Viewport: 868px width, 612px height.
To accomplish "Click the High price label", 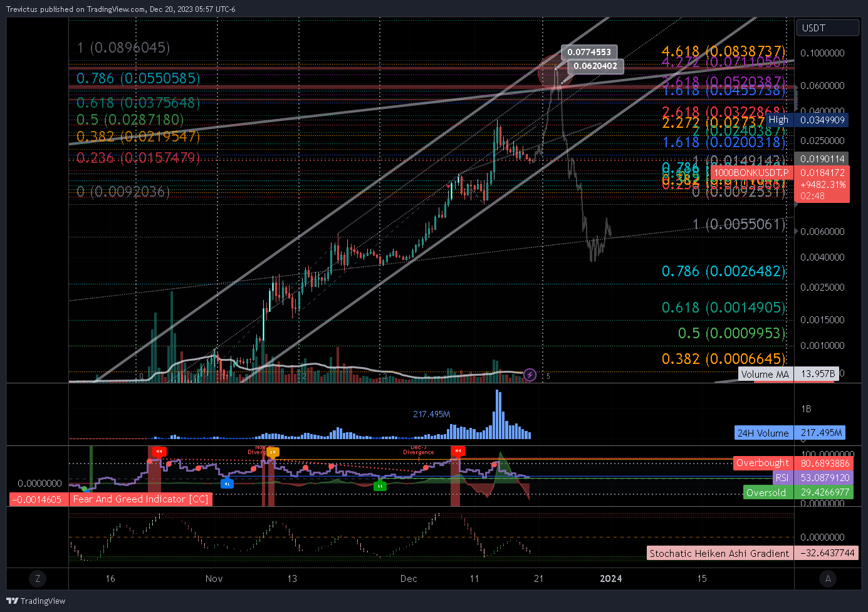I will pos(778,120).
